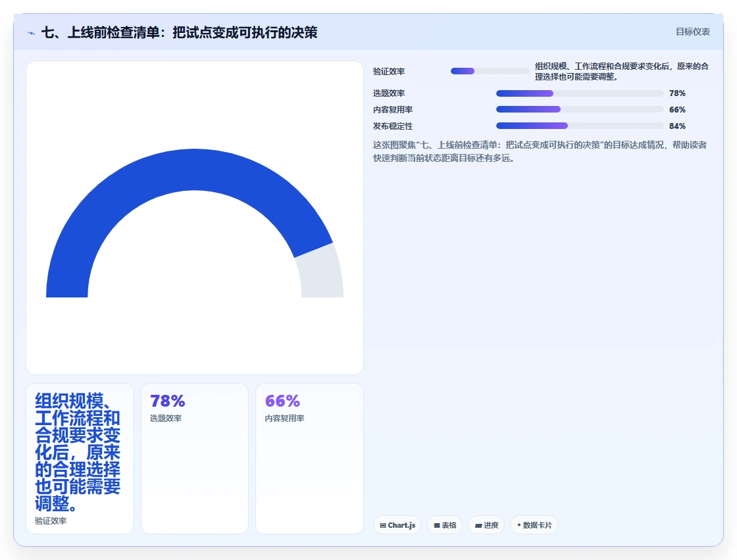Click the 78% value beside 选题效率 bar
Image resolution: width=737 pixels, height=560 pixels.
[x=677, y=93]
